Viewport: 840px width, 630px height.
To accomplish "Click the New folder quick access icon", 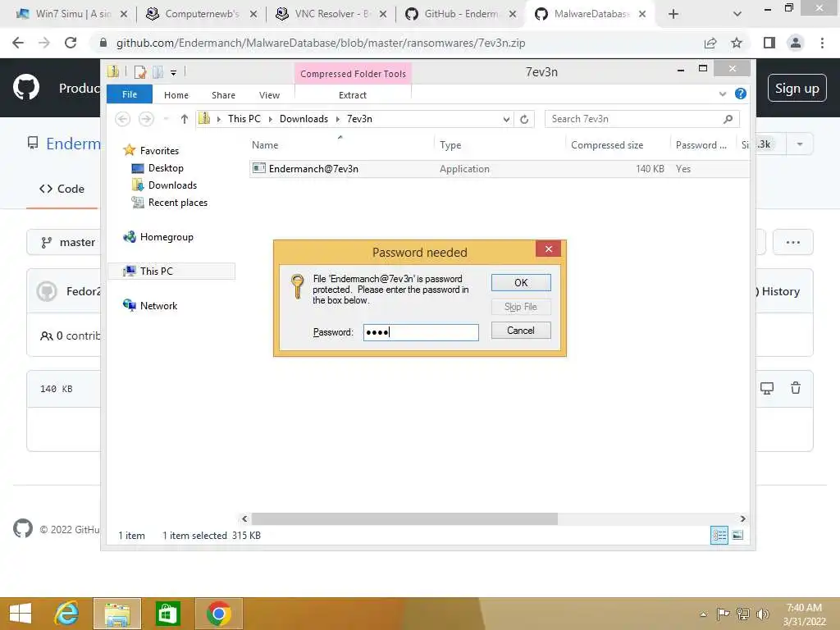I will tap(158, 72).
